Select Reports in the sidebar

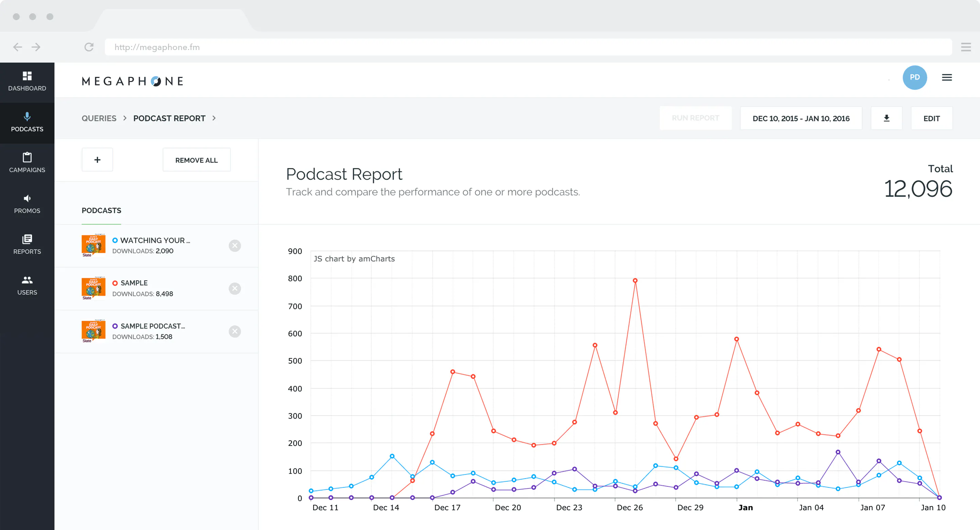tap(27, 245)
